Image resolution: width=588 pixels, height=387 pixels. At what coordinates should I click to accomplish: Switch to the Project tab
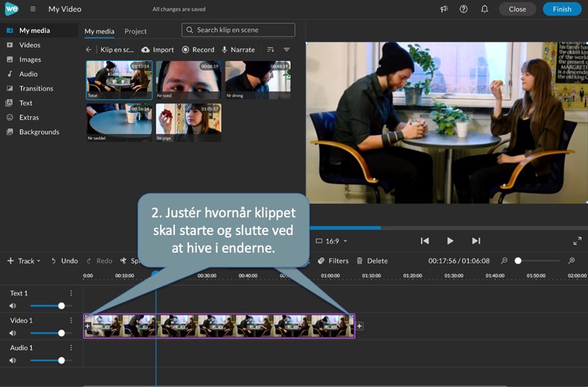pyautogui.click(x=135, y=31)
